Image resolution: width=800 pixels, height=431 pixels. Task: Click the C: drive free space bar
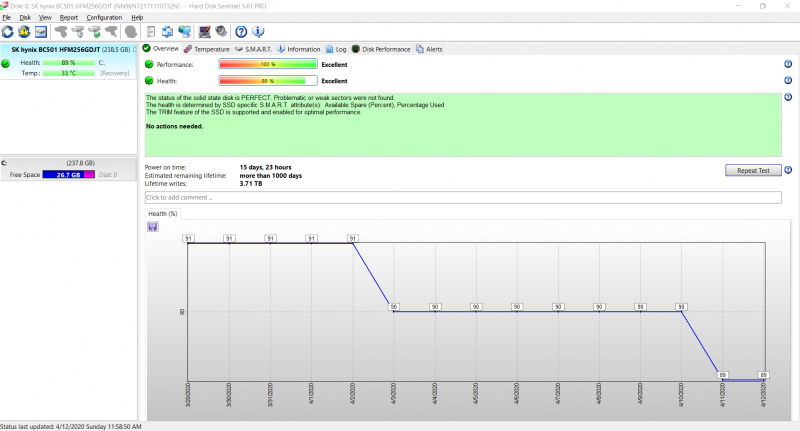68,174
